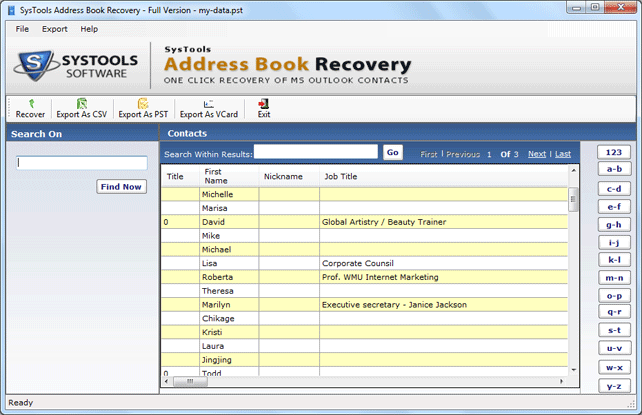Image resolution: width=642 pixels, height=415 pixels.
Task: Filter contacts by y-z
Action: (614, 386)
